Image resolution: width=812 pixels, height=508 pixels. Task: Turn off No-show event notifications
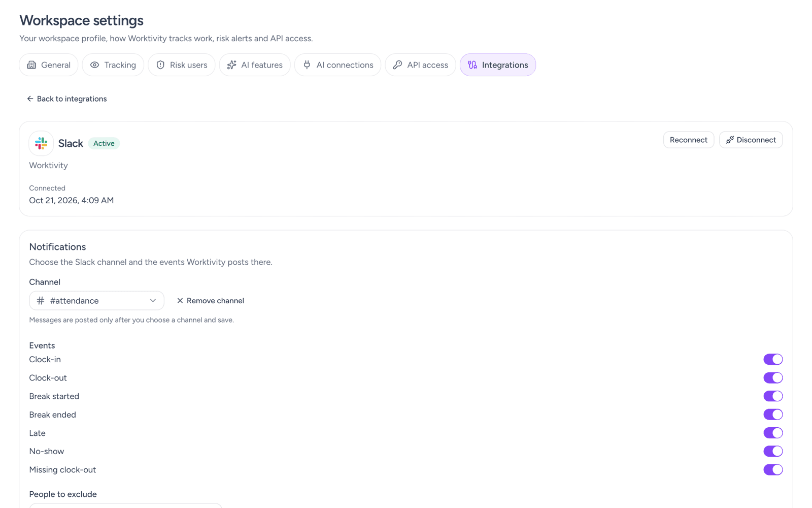point(773,451)
